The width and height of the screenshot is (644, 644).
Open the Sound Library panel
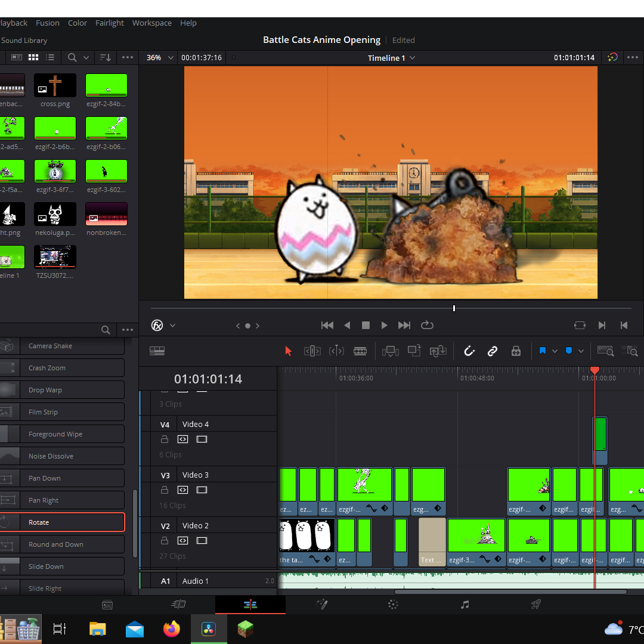click(24, 41)
